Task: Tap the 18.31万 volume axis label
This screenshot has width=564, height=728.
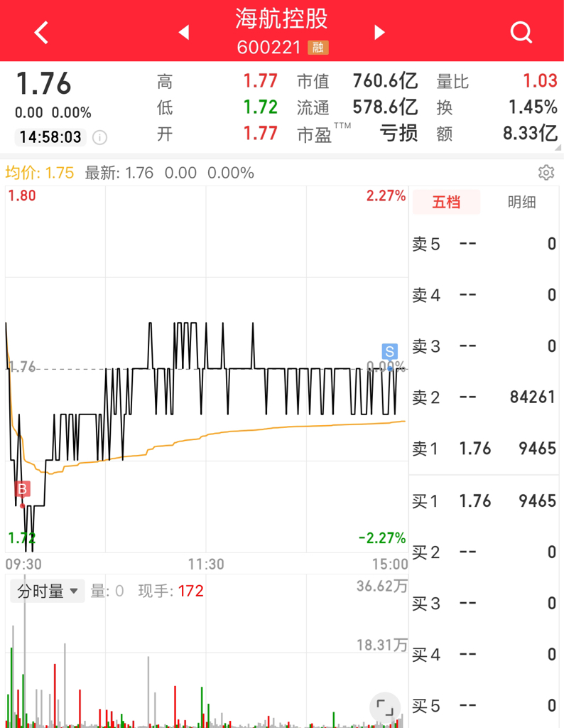Action: (381, 645)
